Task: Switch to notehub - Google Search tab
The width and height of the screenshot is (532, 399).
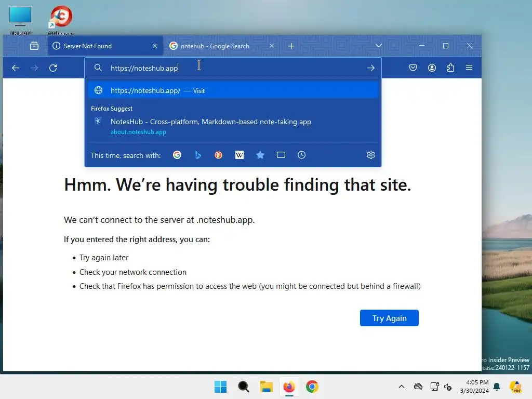Action: tap(222, 46)
